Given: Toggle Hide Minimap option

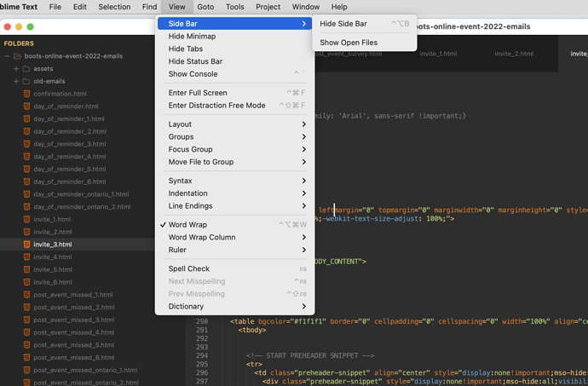Looking at the screenshot, I should point(192,37).
